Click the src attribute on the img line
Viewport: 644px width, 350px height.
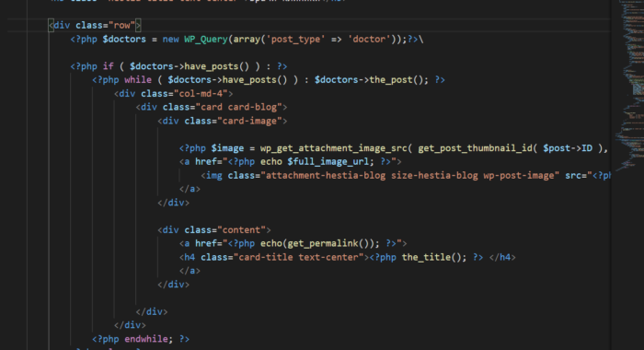coord(573,176)
